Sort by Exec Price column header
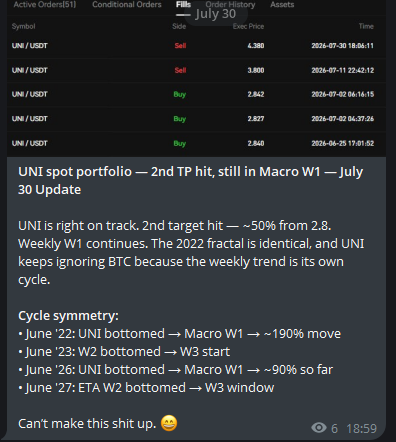The height and width of the screenshot is (442, 396). (248, 26)
